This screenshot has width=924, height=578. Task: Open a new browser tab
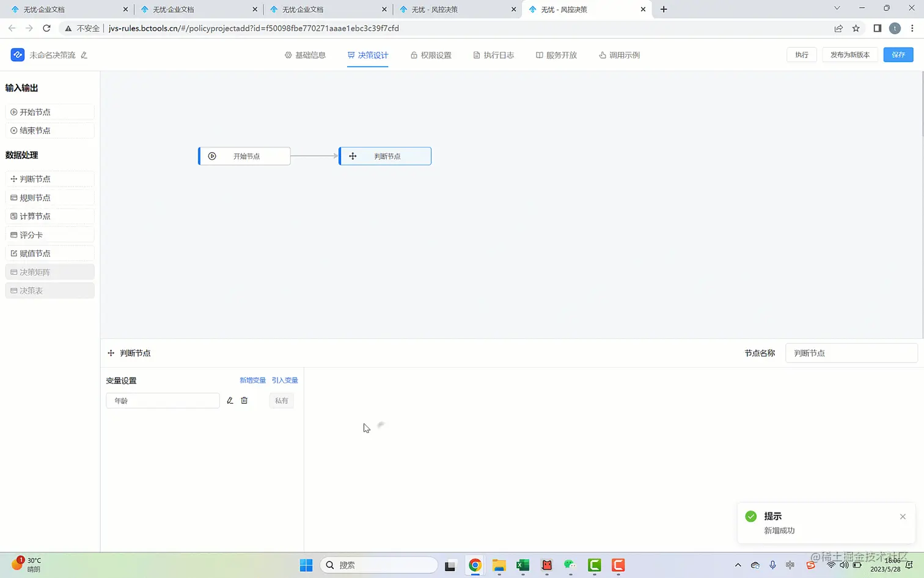point(664,9)
